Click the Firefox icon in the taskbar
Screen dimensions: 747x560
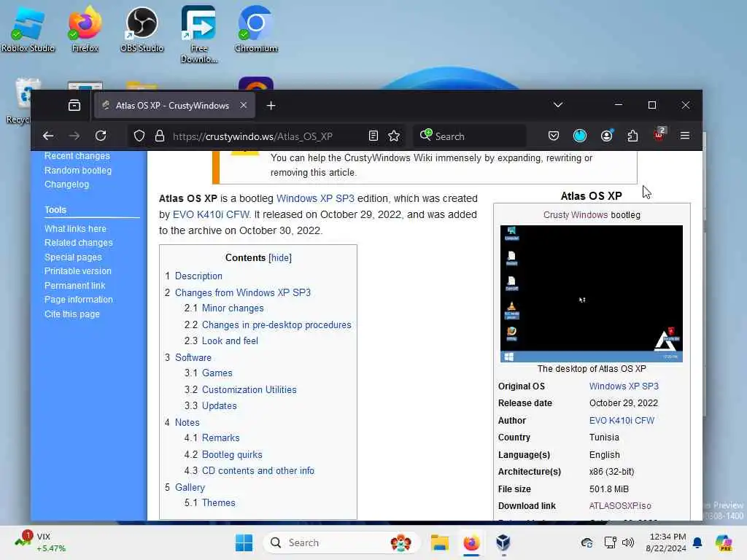coord(471,542)
